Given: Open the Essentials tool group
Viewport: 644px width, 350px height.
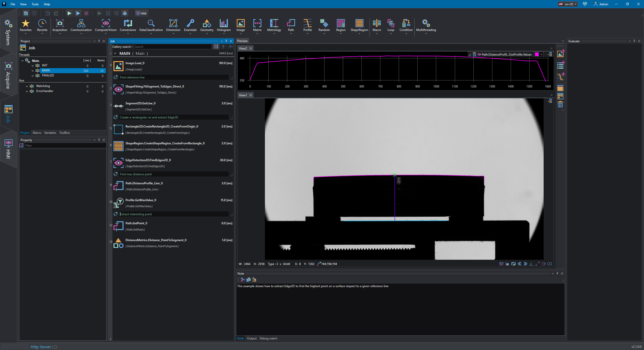Looking at the screenshot, I should tap(190, 26).
